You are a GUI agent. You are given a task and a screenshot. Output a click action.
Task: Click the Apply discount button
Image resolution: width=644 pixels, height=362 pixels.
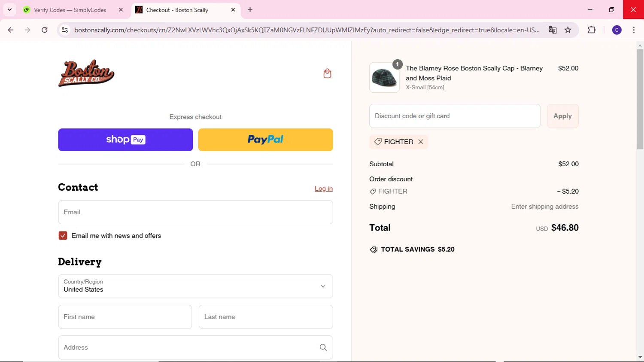point(562,116)
